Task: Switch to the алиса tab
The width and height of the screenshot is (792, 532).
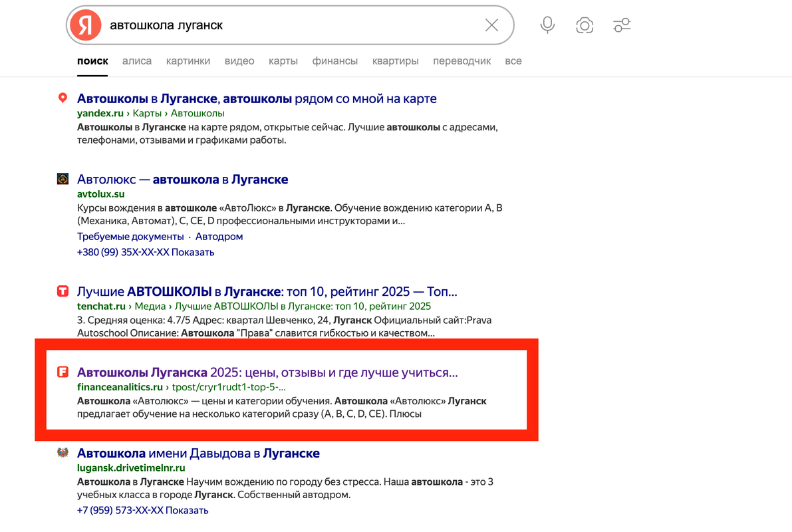Action: pyautogui.click(x=137, y=61)
